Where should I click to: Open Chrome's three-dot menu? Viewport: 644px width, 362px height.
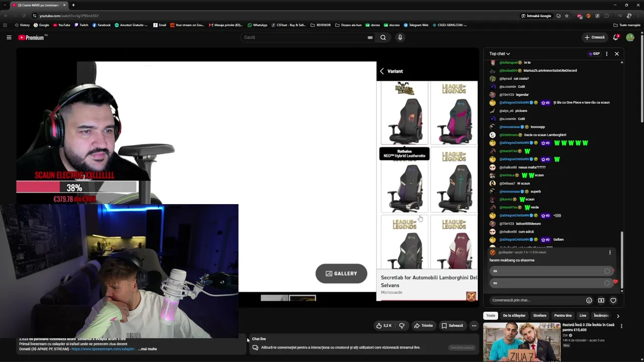638,16
